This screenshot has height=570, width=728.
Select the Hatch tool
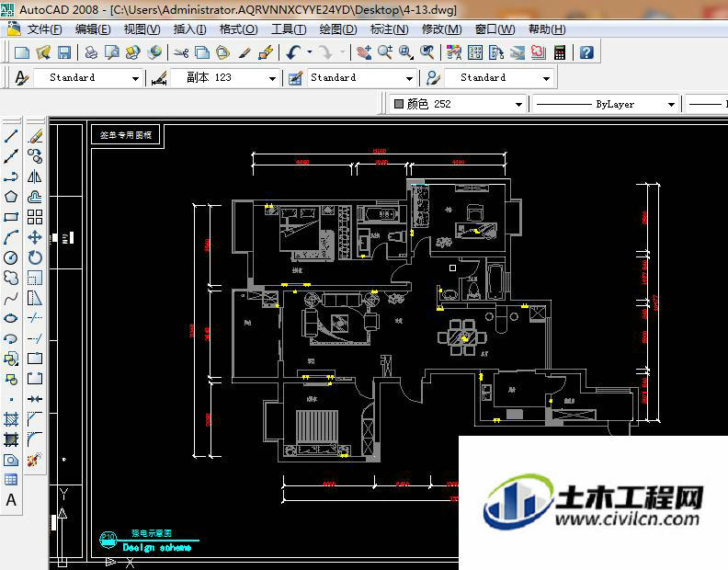tap(11, 419)
